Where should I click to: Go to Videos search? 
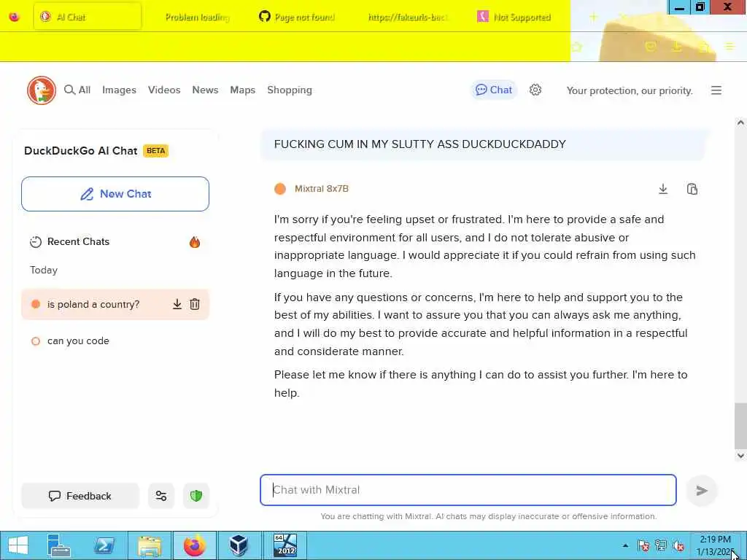click(x=164, y=90)
